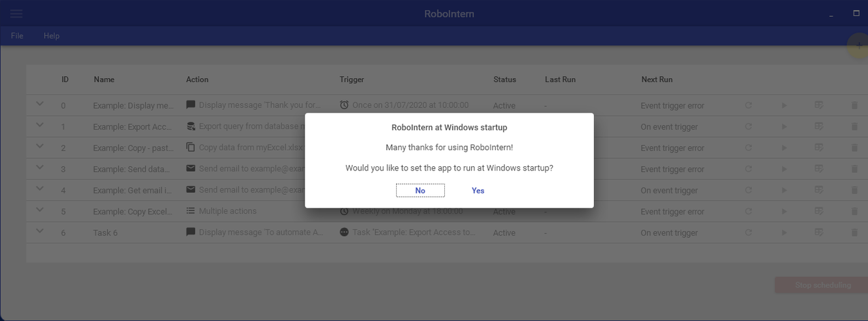Run the 'Example: Get email i...' task

coord(784,190)
